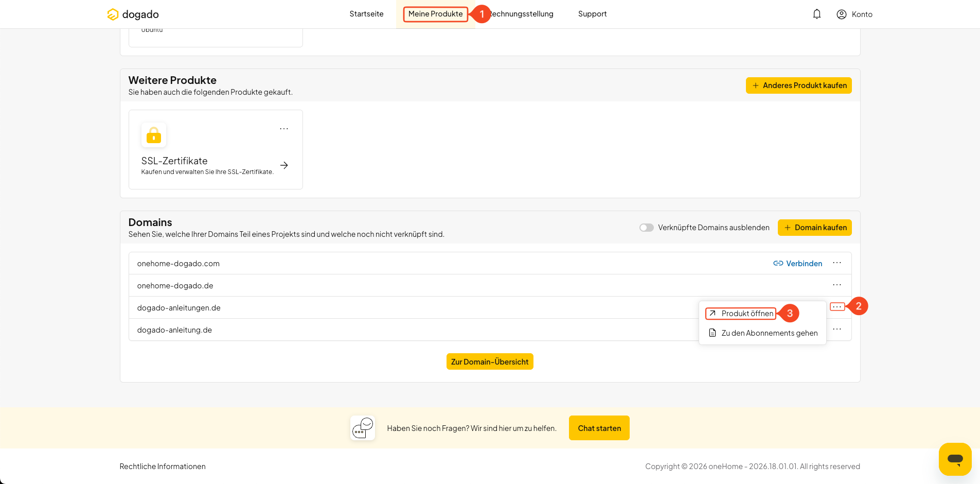Screen dimensions: 980x484
Task: Select Produkt öffnen in the menu
Action: click(x=741, y=314)
